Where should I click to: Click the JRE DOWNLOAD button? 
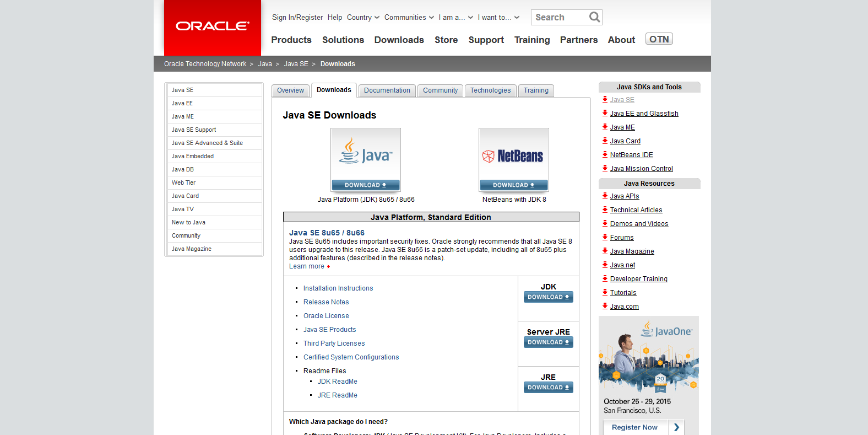pyautogui.click(x=549, y=388)
